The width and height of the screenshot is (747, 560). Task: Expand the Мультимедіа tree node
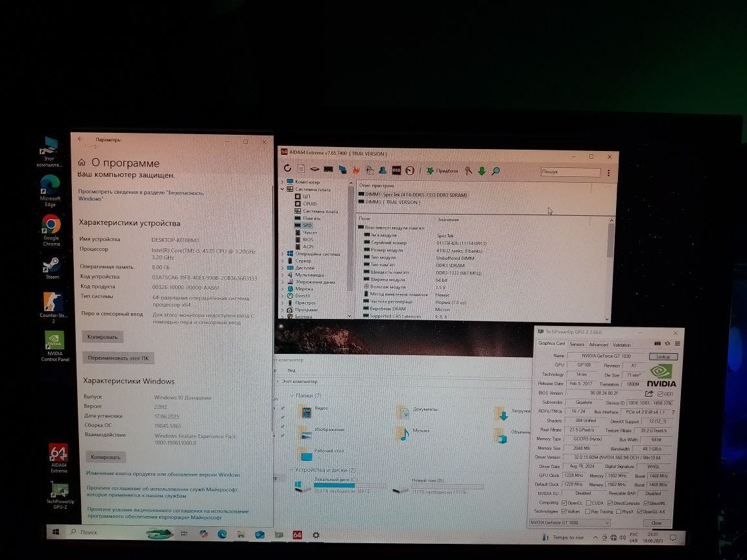point(283,275)
